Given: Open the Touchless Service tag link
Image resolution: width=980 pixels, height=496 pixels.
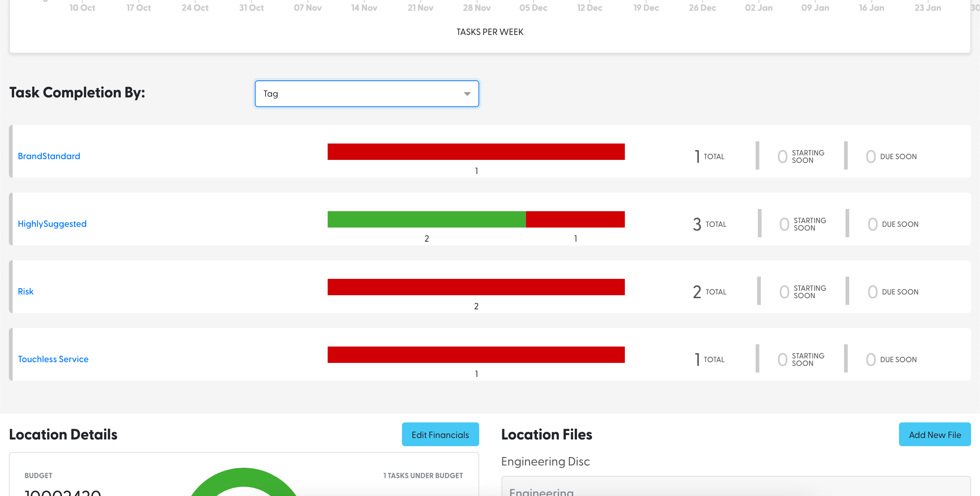Looking at the screenshot, I should click(x=53, y=359).
